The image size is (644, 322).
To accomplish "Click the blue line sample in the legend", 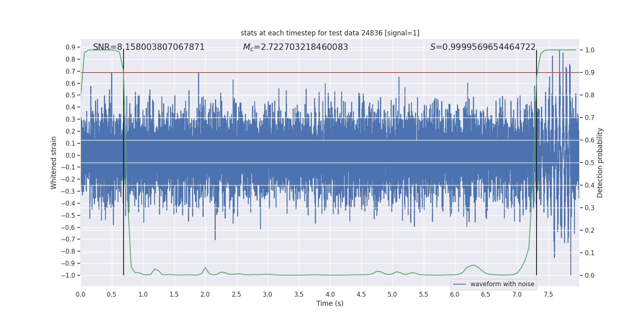I will pyautogui.click(x=459, y=284).
